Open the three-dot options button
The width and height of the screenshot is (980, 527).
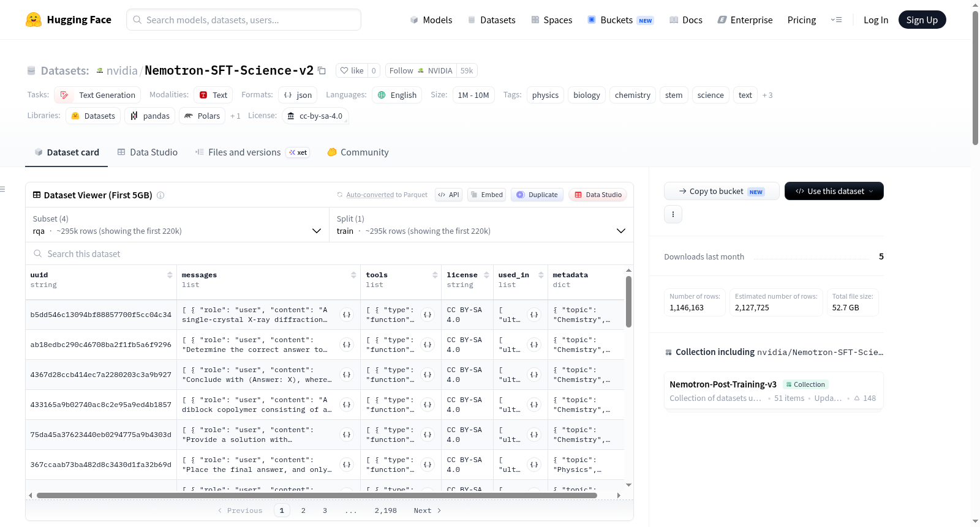click(673, 214)
